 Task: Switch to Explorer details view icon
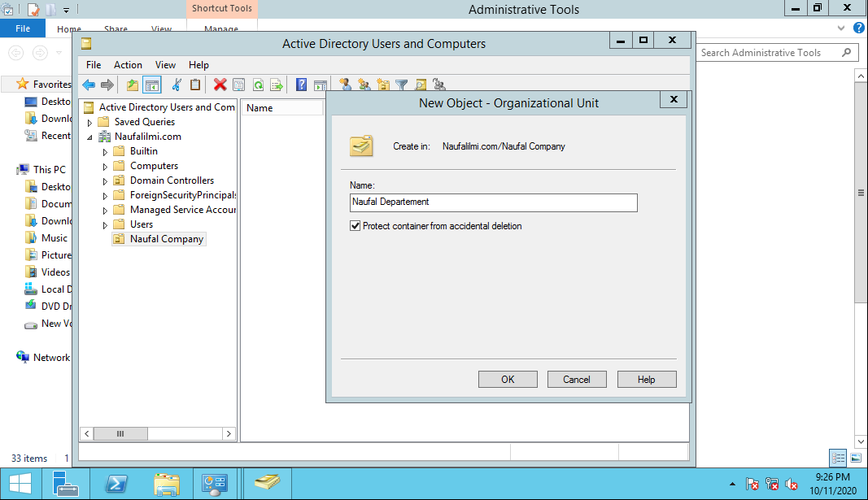pos(838,458)
